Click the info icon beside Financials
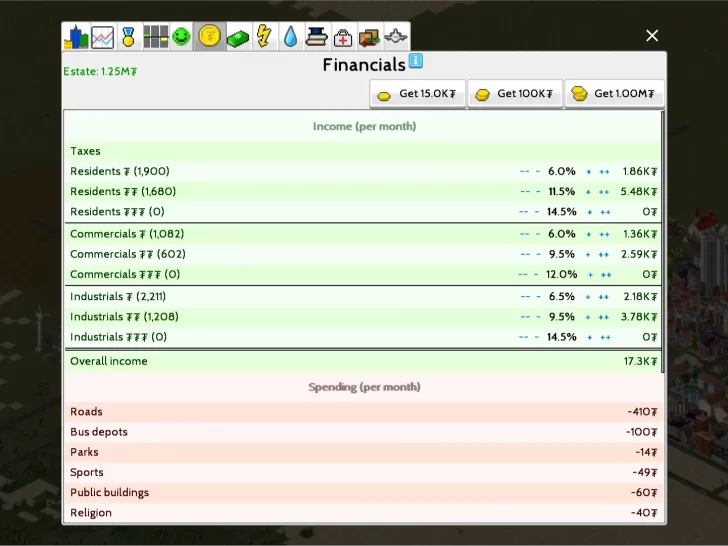Viewport: 728px width, 546px height. click(416, 61)
